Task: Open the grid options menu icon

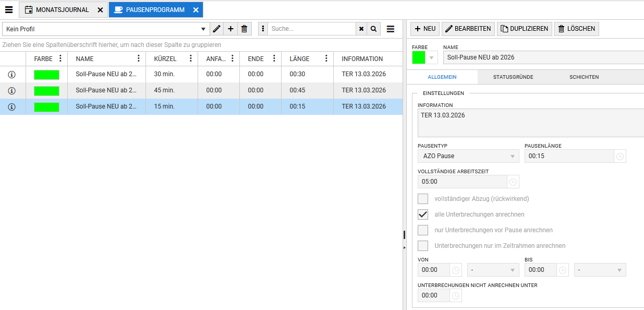Action: point(391,29)
